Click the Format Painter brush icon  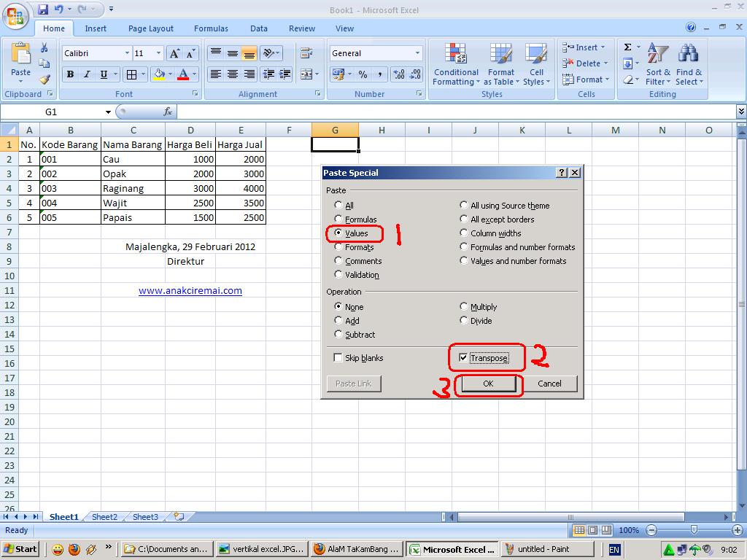pyautogui.click(x=44, y=79)
